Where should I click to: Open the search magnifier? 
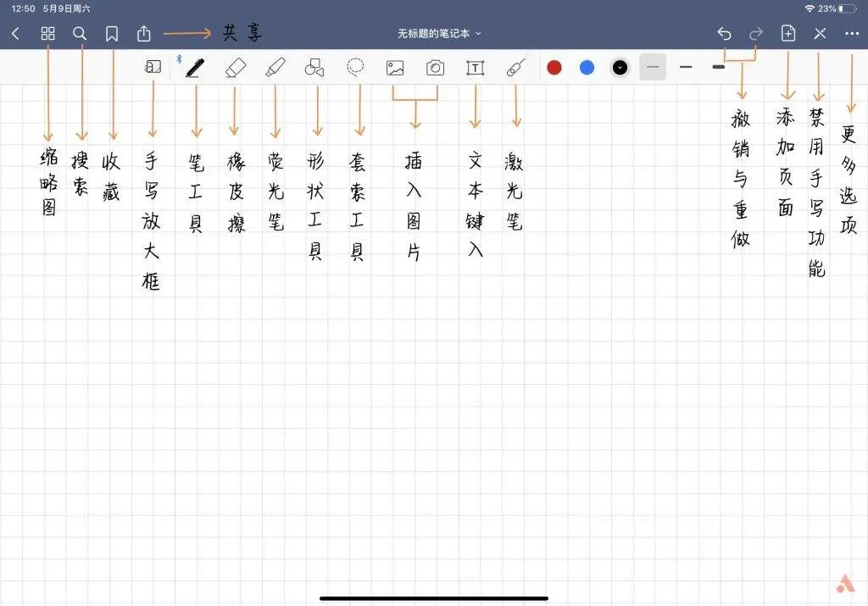80,34
